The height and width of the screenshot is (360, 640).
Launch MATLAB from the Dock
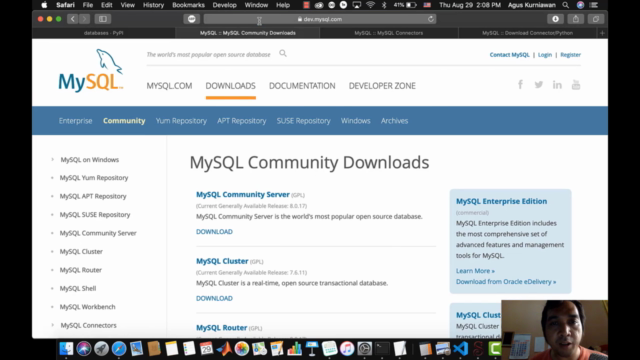(x=224, y=349)
